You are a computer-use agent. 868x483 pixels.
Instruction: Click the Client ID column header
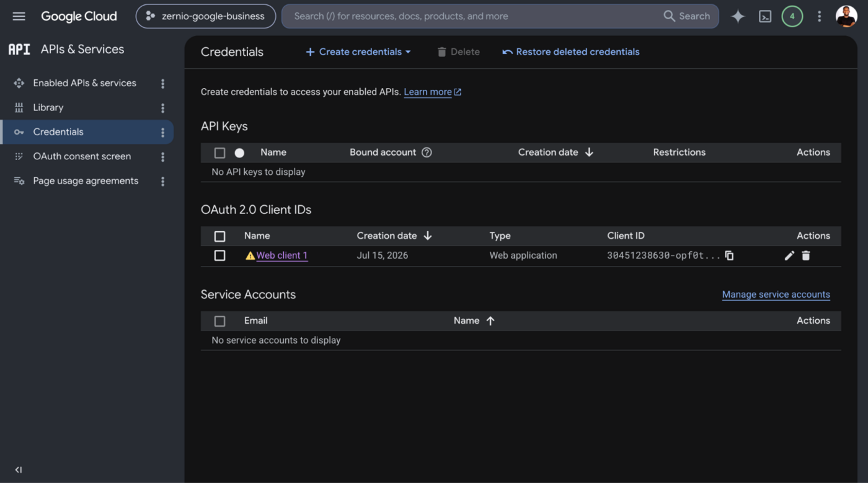[x=626, y=236]
